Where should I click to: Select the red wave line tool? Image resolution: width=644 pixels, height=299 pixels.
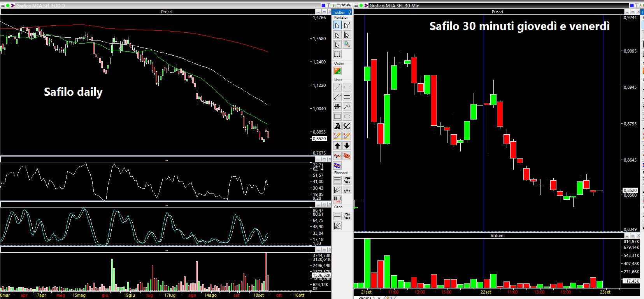tap(337, 156)
